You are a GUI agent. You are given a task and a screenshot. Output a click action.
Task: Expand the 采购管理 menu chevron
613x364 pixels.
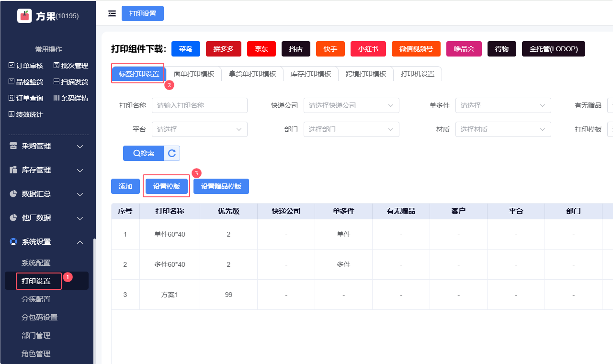(80, 146)
